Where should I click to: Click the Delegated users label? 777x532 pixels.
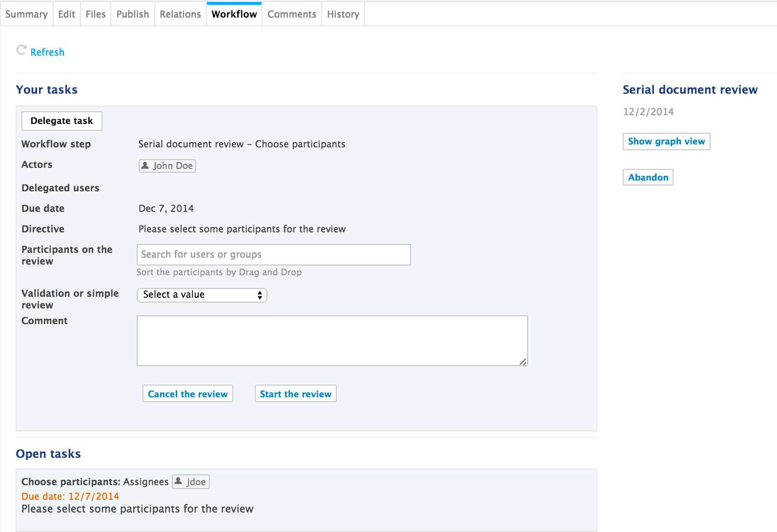tap(61, 188)
